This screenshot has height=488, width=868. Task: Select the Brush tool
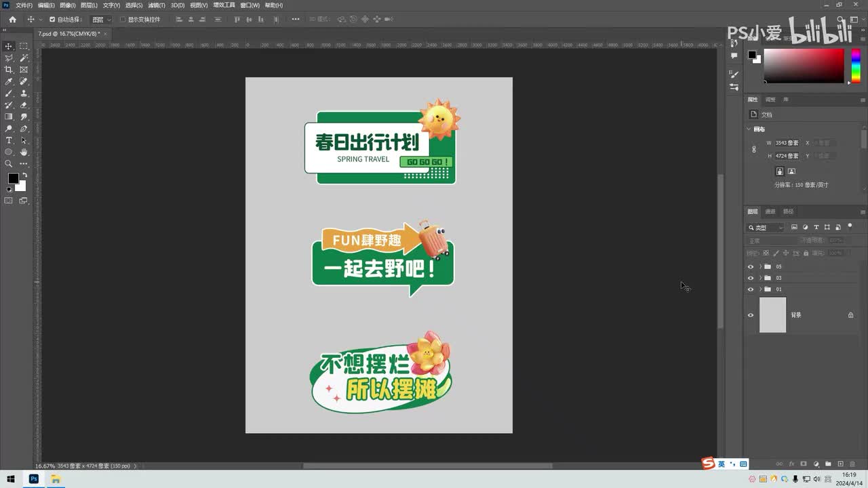(x=9, y=94)
